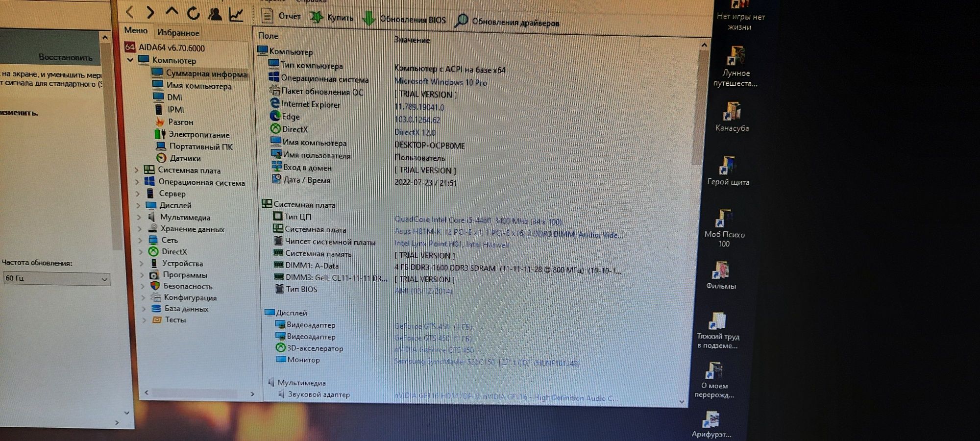Expand the Системная плата tree node
Image resolution: width=980 pixels, height=441 pixels.
click(x=137, y=170)
